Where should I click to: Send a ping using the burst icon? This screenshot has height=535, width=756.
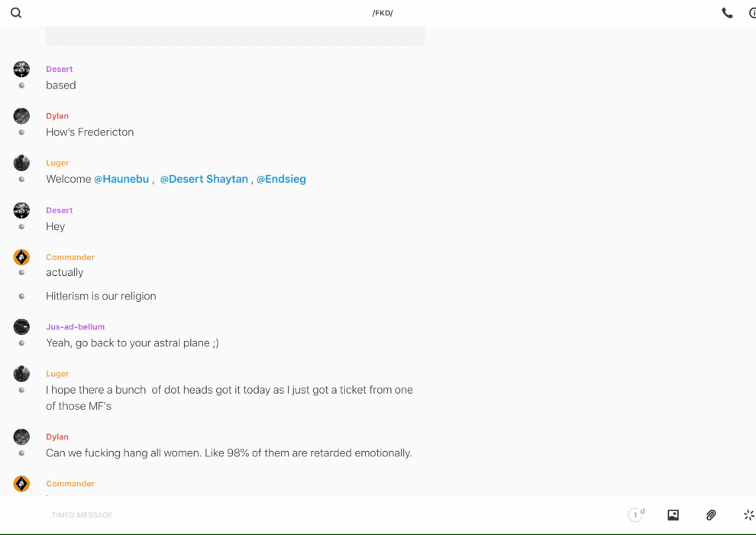pos(748,515)
